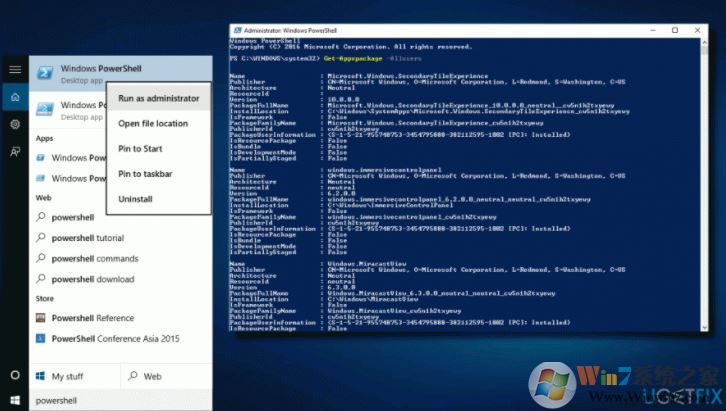The width and height of the screenshot is (726, 411).
Task: Click "Windows.MiracastView" name value in console
Action: tap(367, 264)
